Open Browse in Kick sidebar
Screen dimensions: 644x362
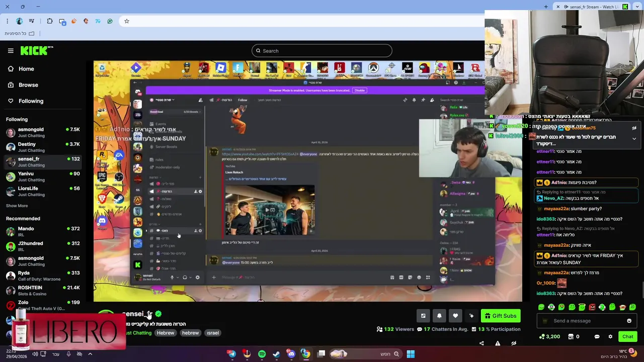coord(28,85)
